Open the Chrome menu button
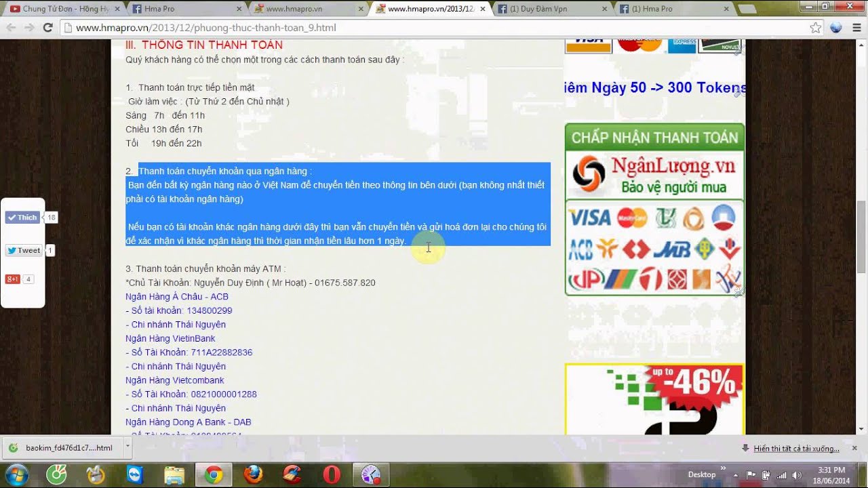 pos(855,28)
